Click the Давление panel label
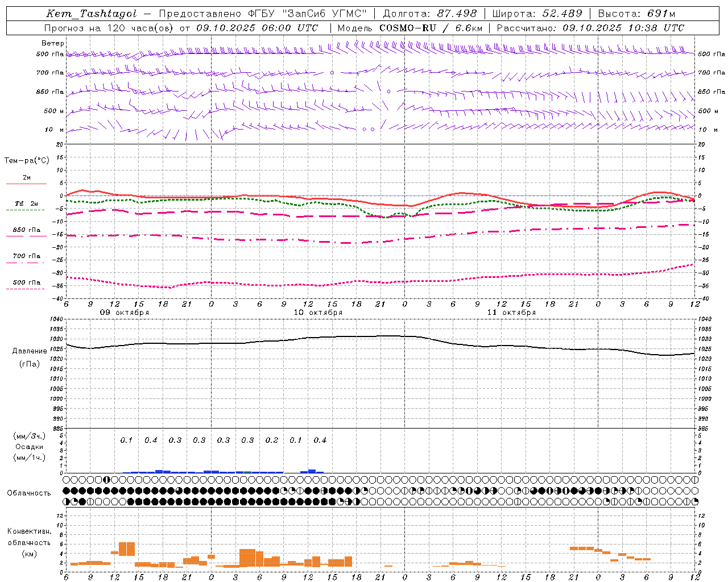Image resolution: width=728 pixels, height=582 pixels. pos(30,351)
